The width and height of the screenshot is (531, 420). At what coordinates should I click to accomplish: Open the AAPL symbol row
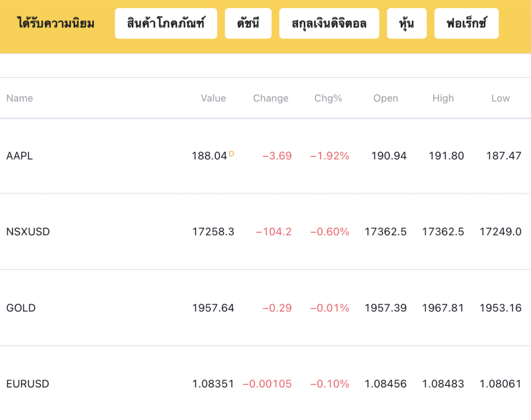pos(20,156)
